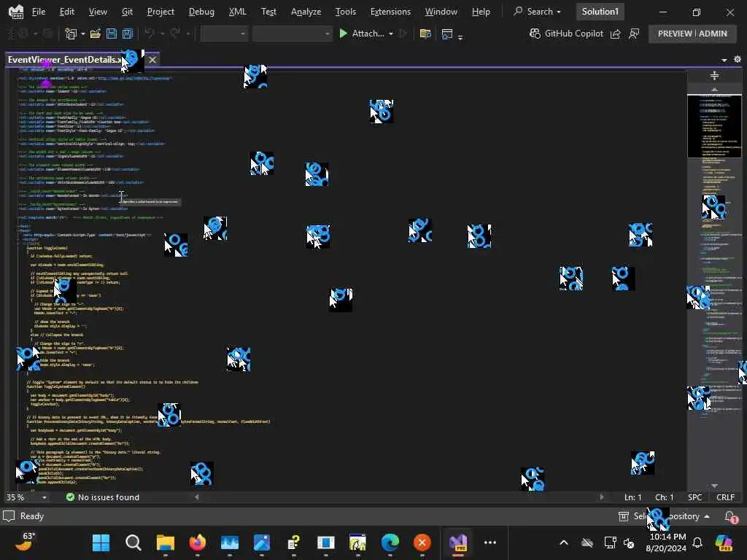Open the Windows Start menu
This screenshot has width=747, height=560.
click(x=101, y=542)
